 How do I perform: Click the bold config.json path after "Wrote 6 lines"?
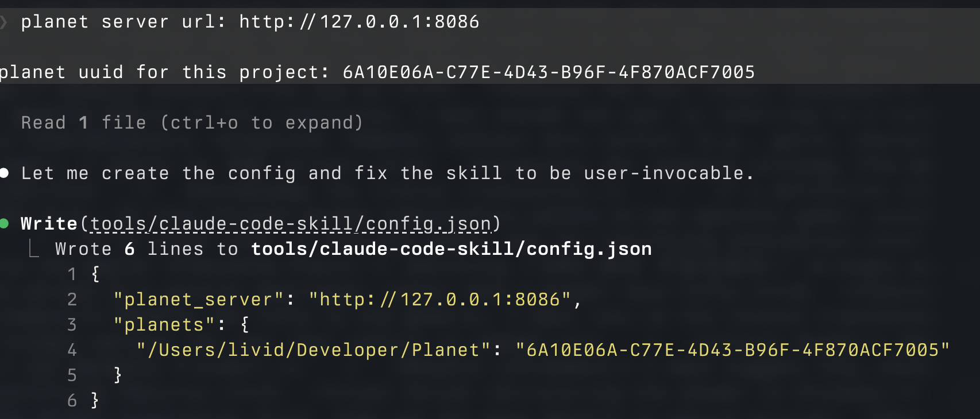452,249
